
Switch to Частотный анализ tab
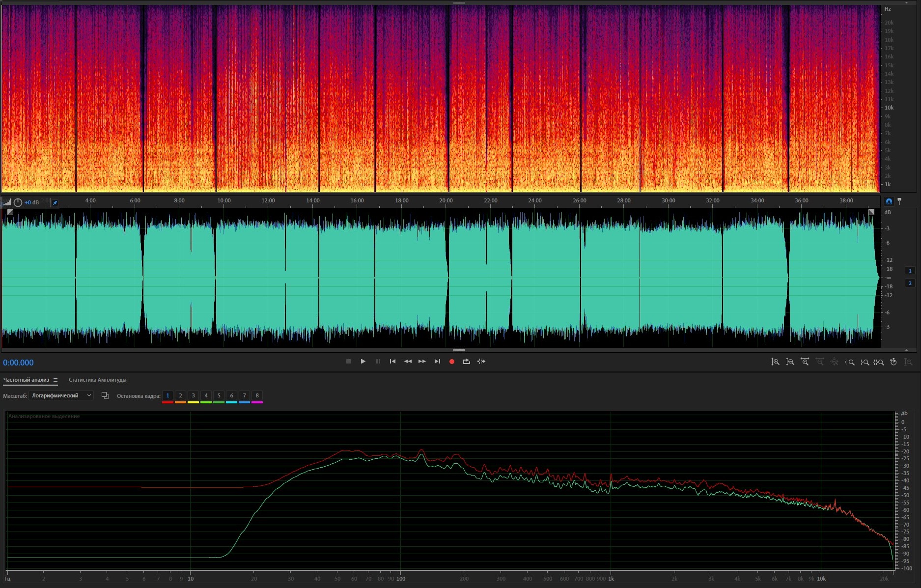click(26, 380)
